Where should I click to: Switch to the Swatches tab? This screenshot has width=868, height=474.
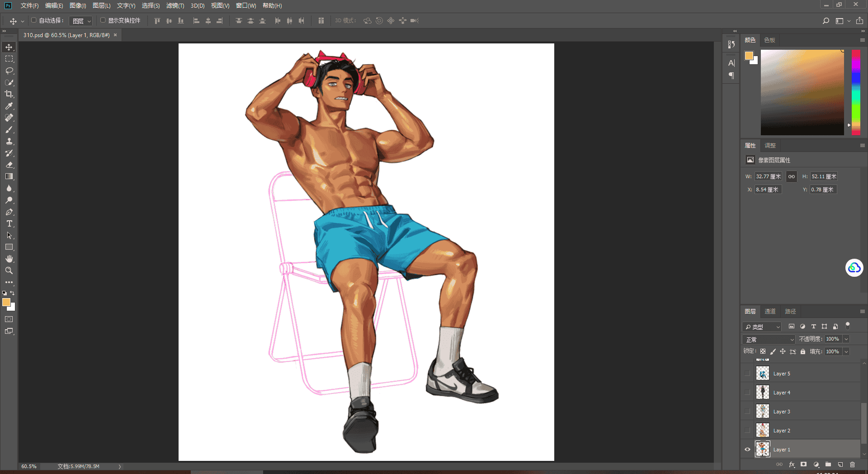point(770,40)
